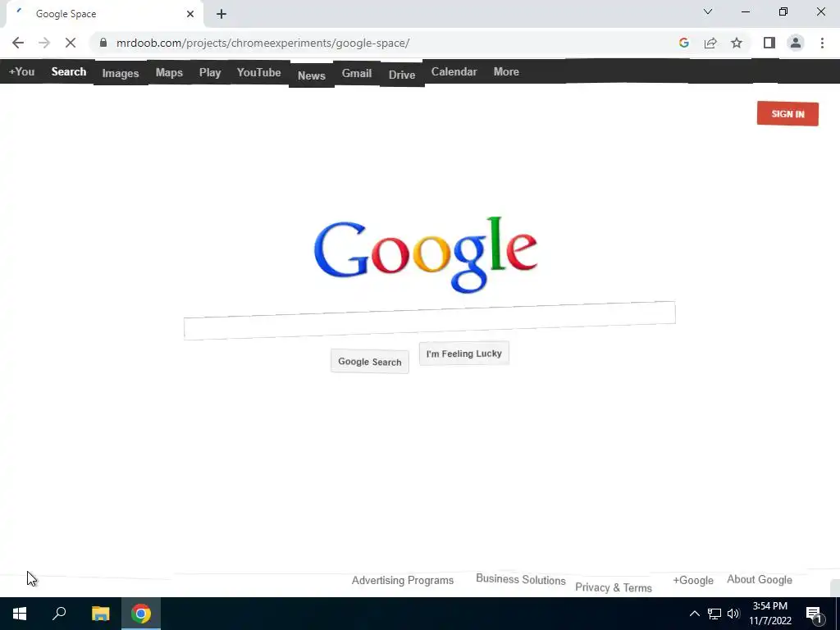Share this page using share icon

click(710, 43)
